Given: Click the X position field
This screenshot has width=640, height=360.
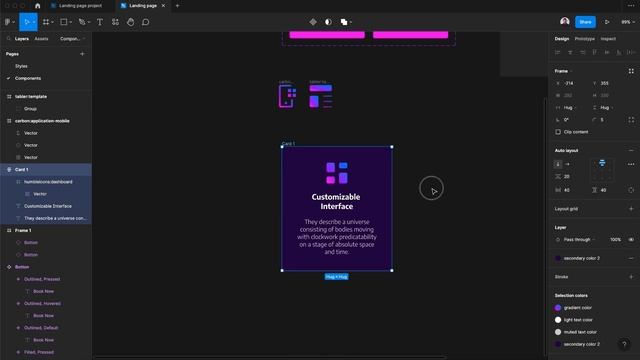Looking at the screenshot, I should (x=570, y=83).
